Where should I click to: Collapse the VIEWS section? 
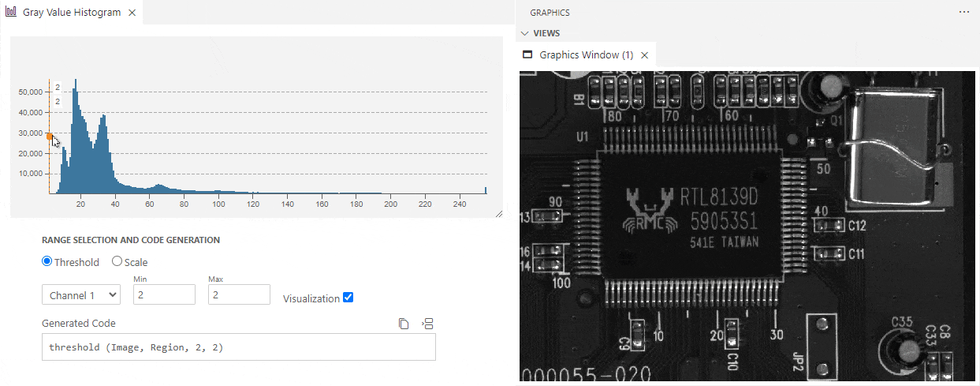526,34
